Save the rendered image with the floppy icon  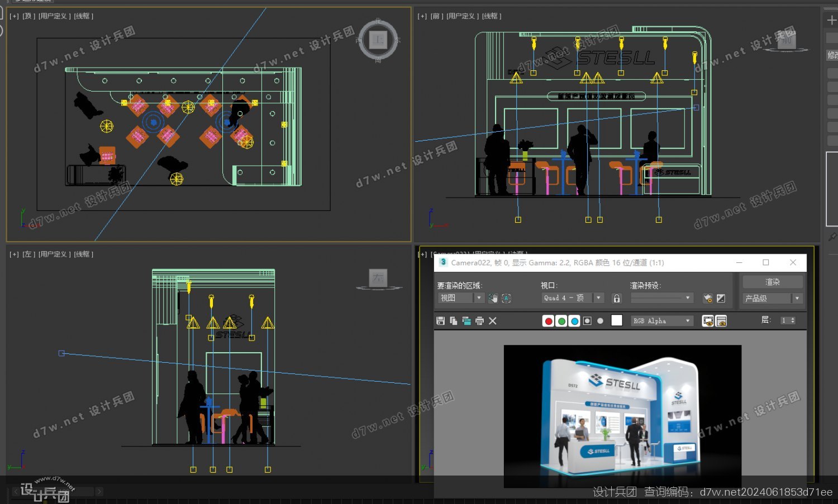click(x=440, y=321)
